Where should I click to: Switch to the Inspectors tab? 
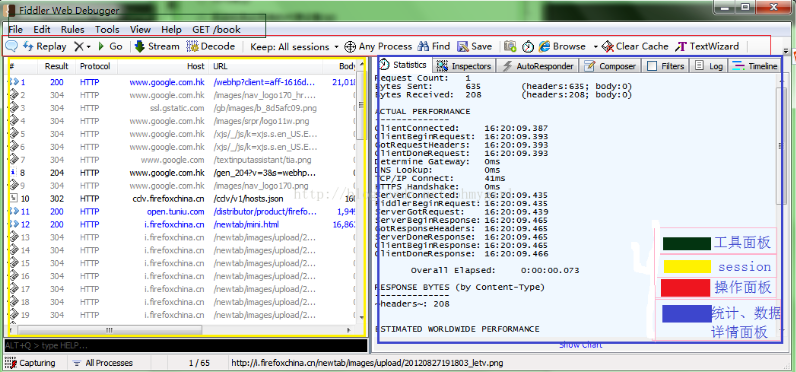pyautogui.click(x=465, y=66)
